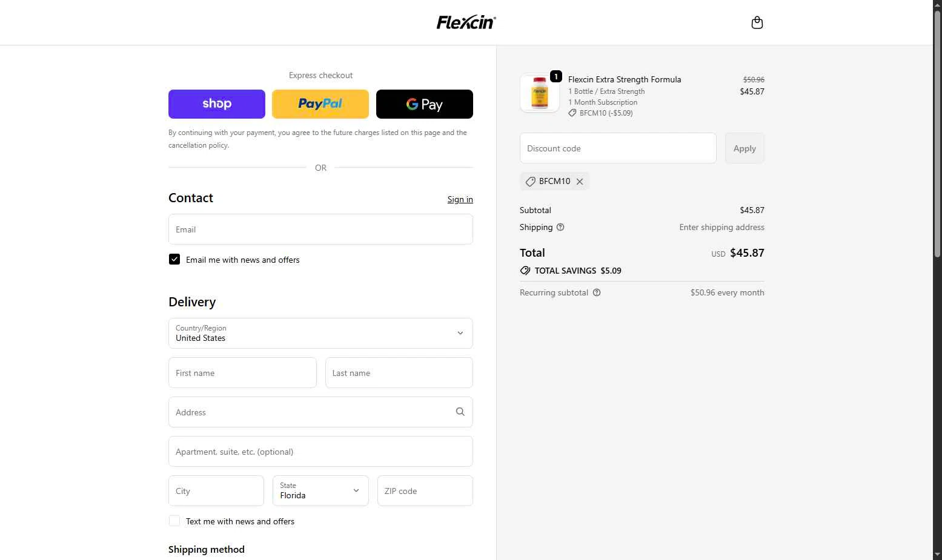Pay with PayPal express button
Screen dimensions: 942x560
coord(320,104)
